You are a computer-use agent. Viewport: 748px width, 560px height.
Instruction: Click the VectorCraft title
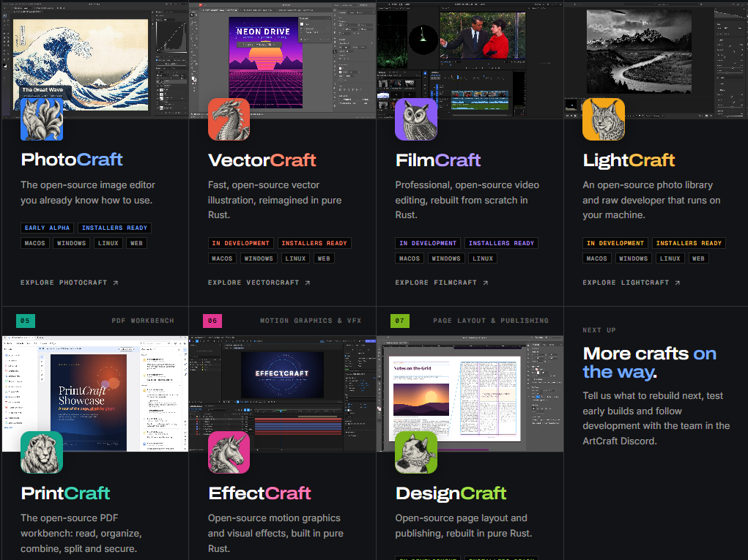[262, 160]
